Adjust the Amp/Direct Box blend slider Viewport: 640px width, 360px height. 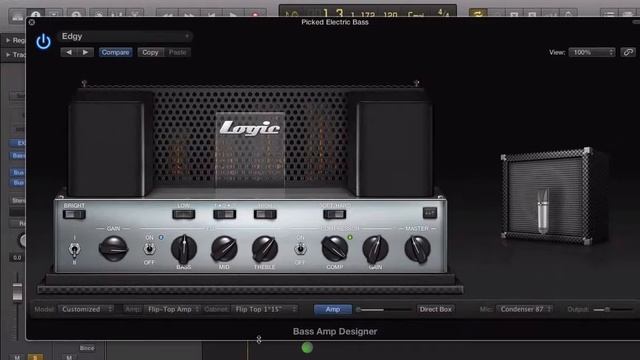pyautogui.click(x=384, y=309)
